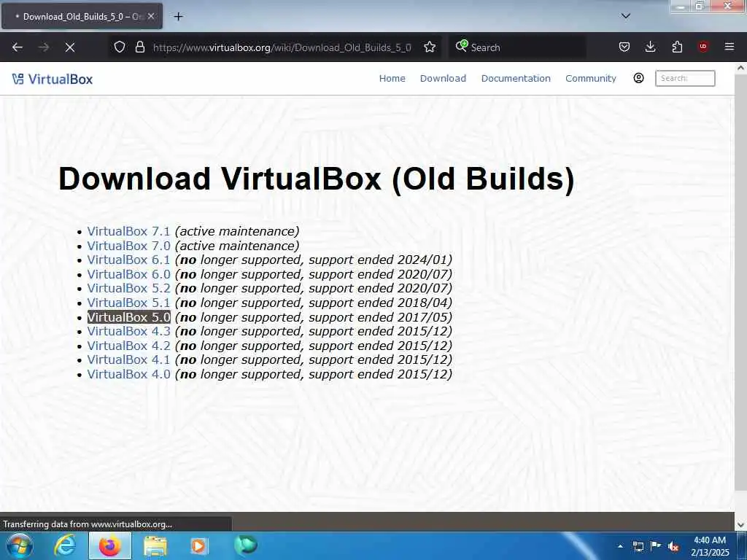Open the Documentation navigation item
This screenshot has width=747, height=560.
(516, 78)
